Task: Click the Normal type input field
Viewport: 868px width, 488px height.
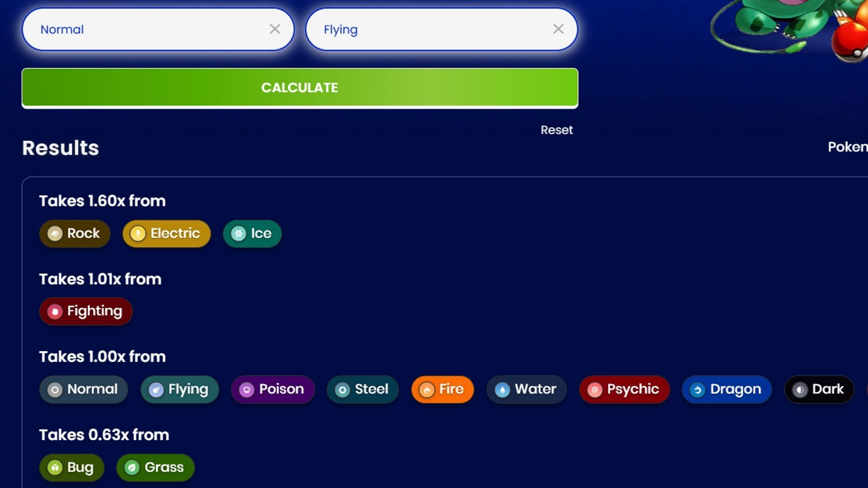Action: (x=159, y=29)
